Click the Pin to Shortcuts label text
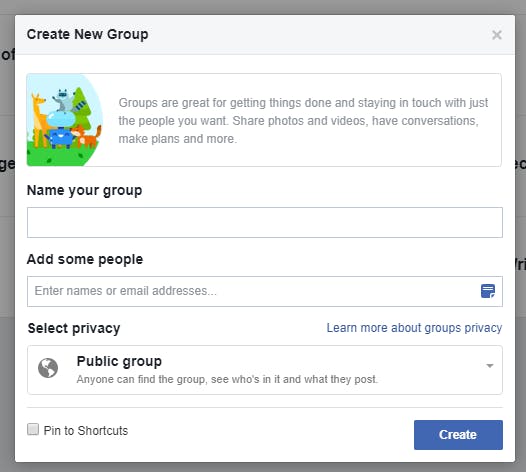Image resolution: width=526 pixels, height=472 pixels. coord(86,430)
